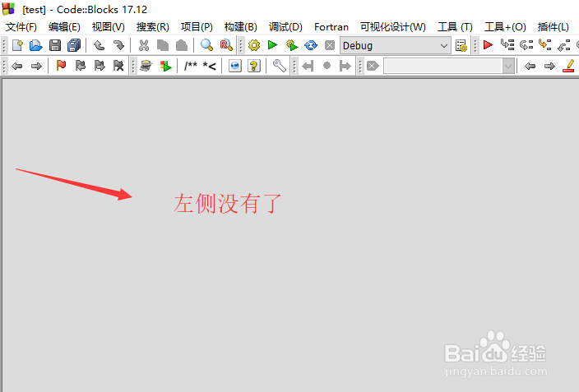
Task: Go to the next marker arrow
Action: tap(345, 66)
